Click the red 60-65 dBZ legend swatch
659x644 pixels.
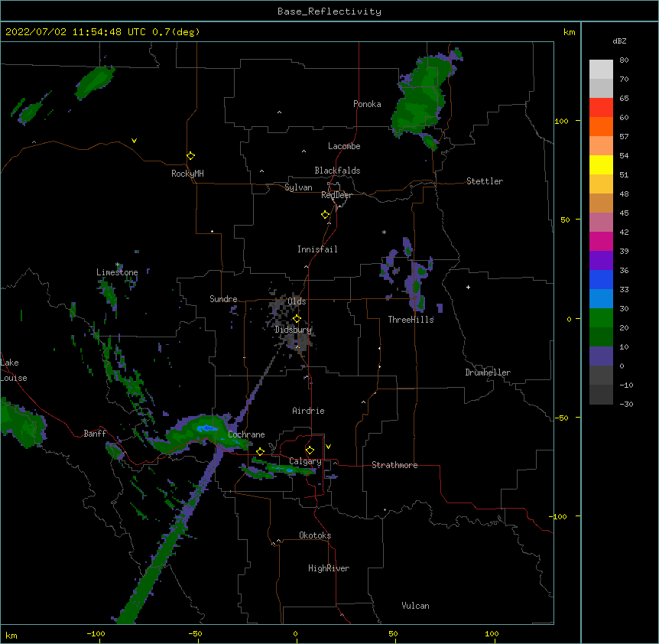click(x=601, y=108)
